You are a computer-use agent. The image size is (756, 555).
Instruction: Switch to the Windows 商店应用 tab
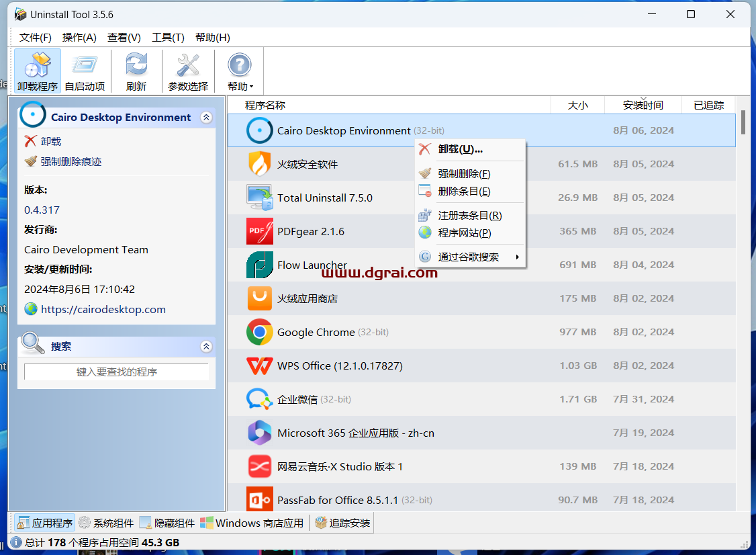click(x=252, y=523)
